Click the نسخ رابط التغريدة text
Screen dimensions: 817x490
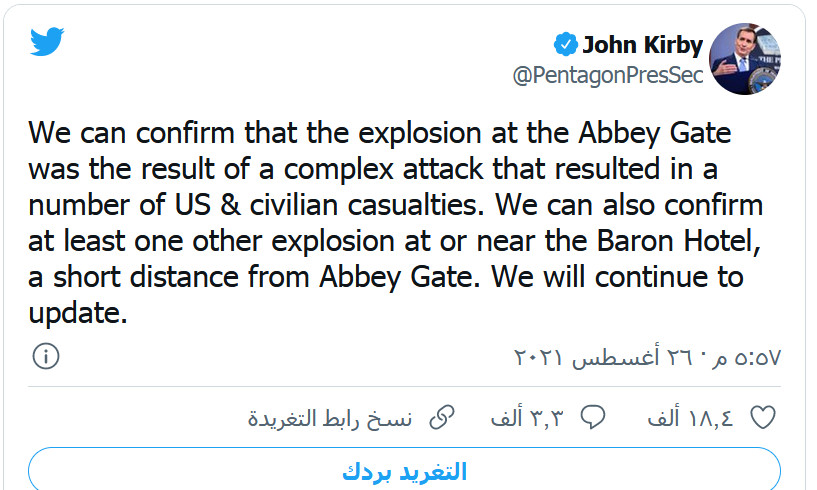coord(331,417)
